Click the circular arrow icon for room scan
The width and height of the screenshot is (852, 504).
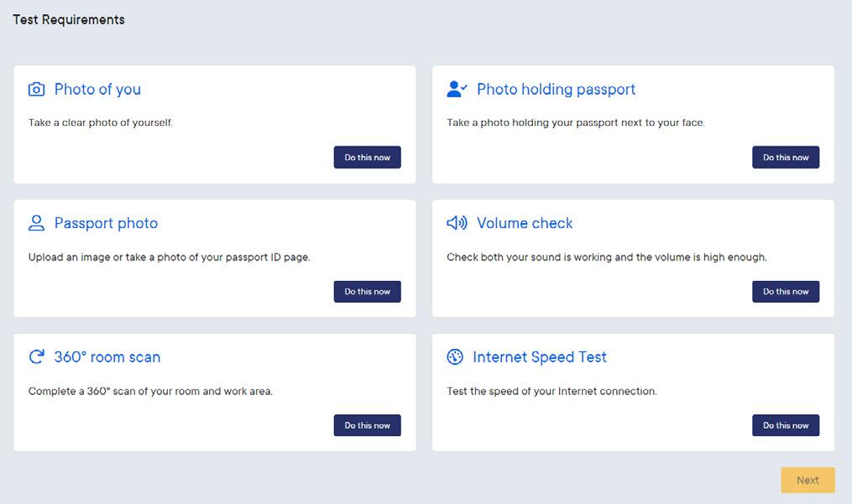(36, 357)
